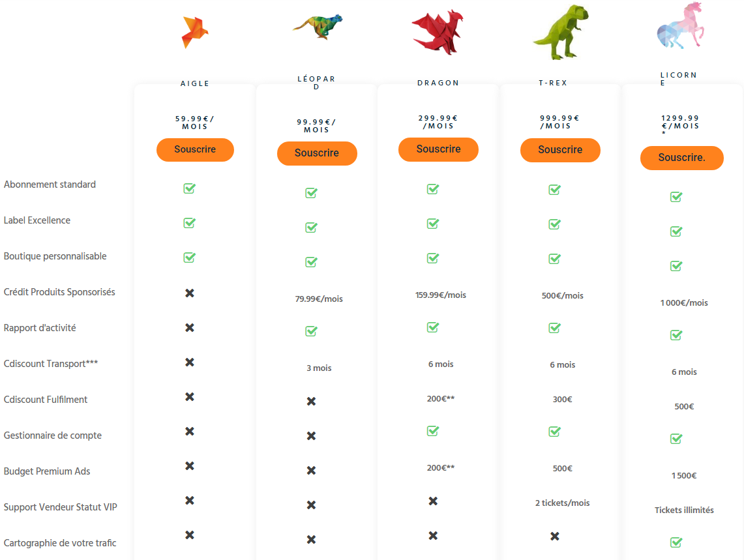The width and height of the screenshot is (744, 560).
Task: Subscribe to the Licorne plan
Action: click(682, 158)
